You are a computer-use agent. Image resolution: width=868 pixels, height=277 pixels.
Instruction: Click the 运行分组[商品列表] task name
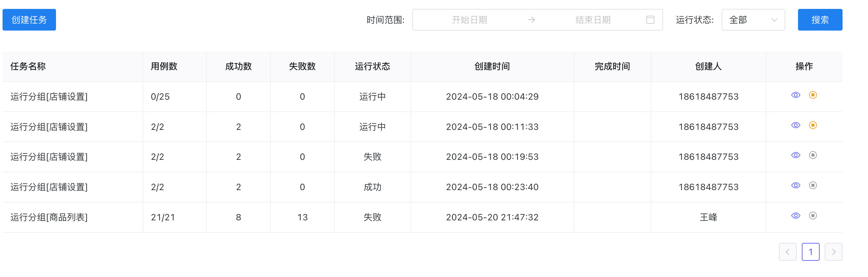point(49,217)
